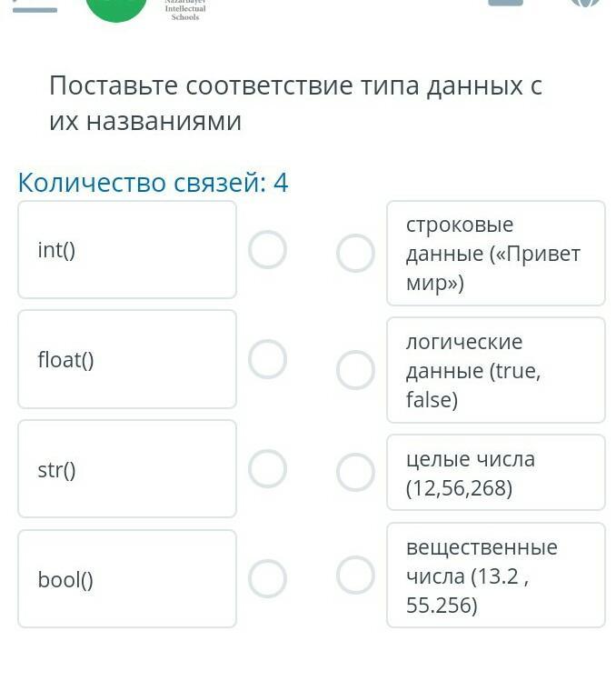616x681 pixels.
Task: Click the float() answer box
Action: [x=127, y=359]
